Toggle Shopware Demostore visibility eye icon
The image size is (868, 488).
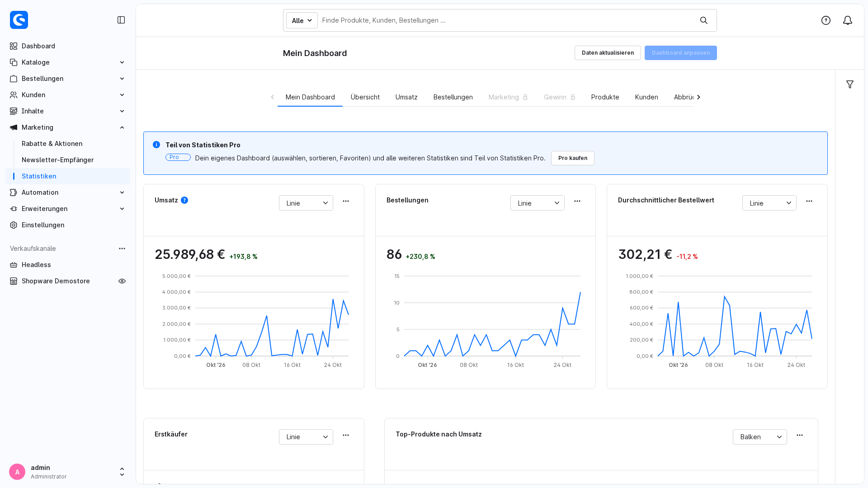[x=122, y=281]
